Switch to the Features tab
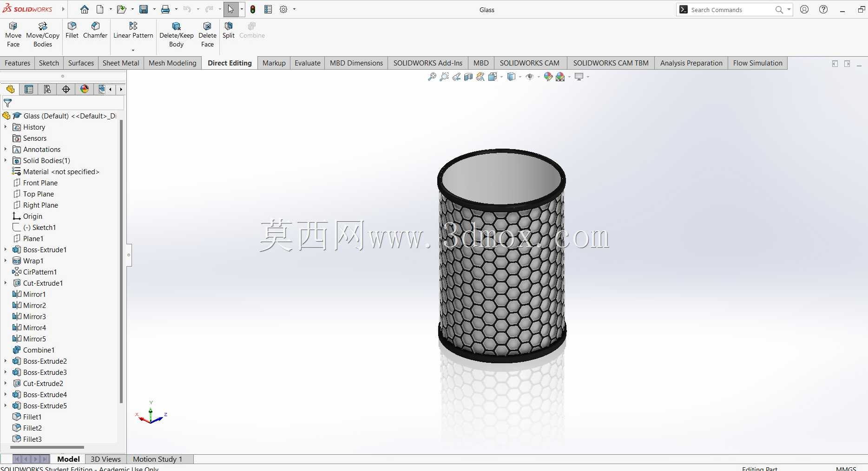The height and width of the screenshot is (471, 868). click(x=17, y=63)
